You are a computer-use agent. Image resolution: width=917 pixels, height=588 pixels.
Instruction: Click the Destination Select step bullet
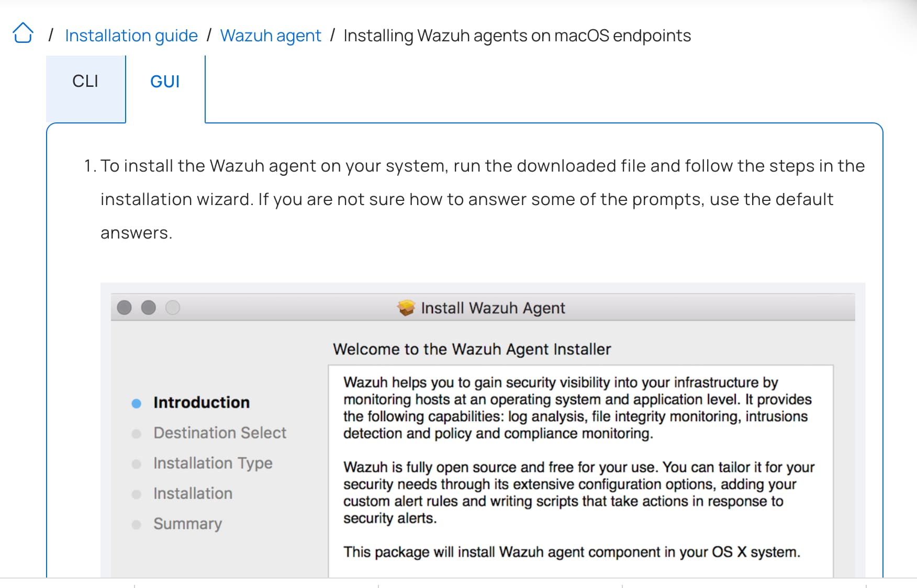tap(137, 434)
